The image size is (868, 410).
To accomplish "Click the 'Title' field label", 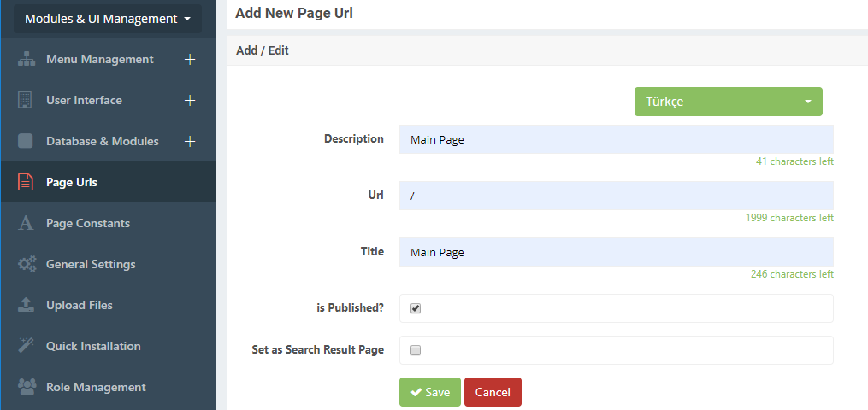I will coord(372,251).
